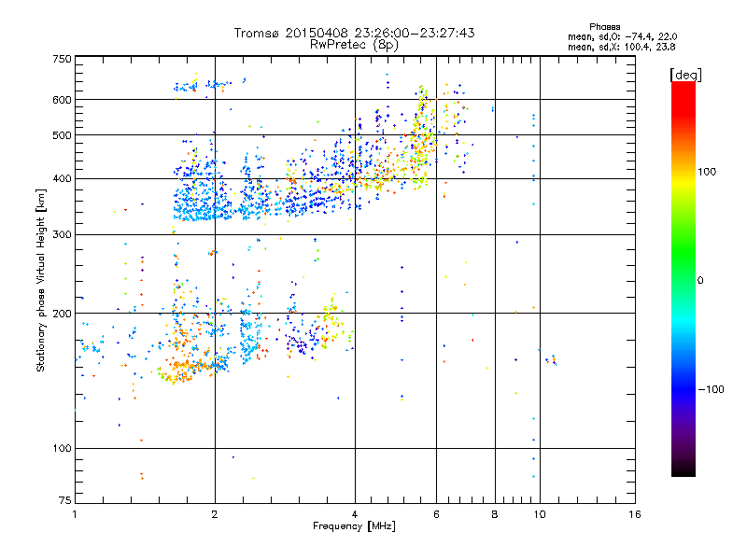Click the 'Stationary phase Virtual Height [km]' label
747x560 pixels.
pos(41,280)
